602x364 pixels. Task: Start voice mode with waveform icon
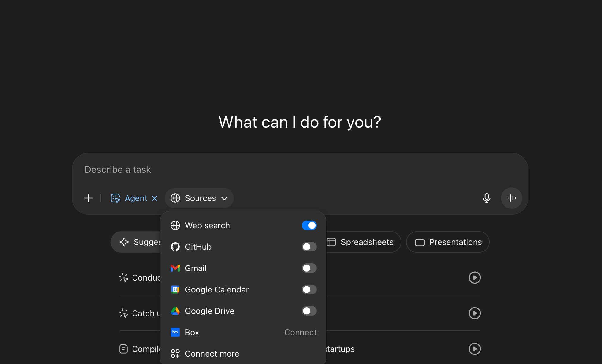click(x=511, y=198)
